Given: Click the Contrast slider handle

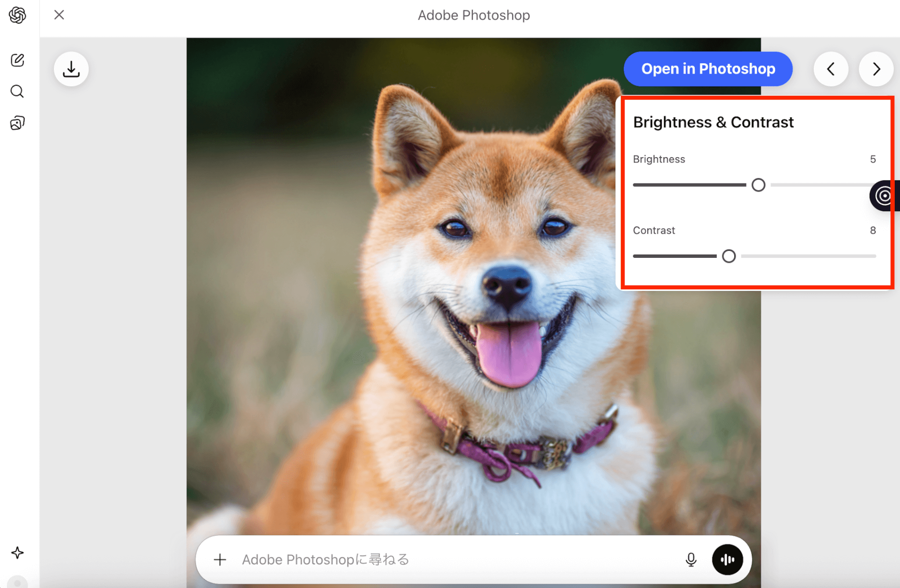Looking at the screenshot, I should point(729,256).
